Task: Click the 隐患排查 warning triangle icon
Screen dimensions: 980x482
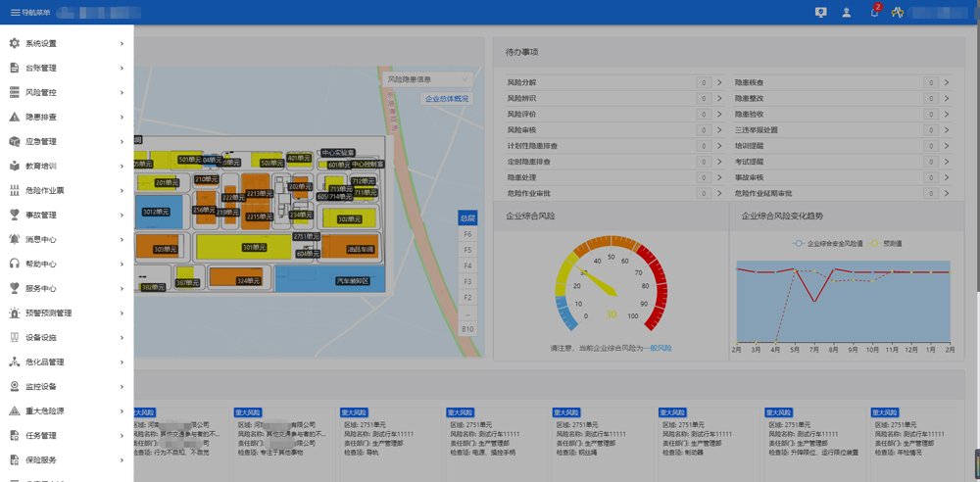Action: [15, 118]
